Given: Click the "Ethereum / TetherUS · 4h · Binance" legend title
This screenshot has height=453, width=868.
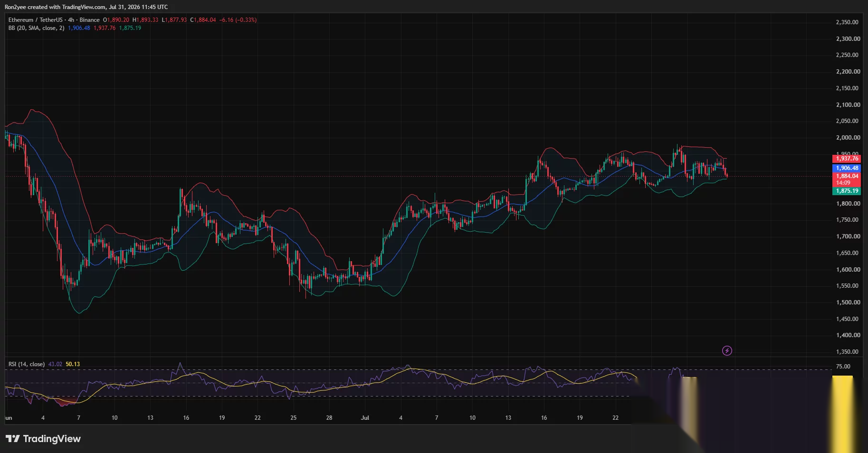Looking at the screenshot, I should pyautogui.click(x=54, y=20).
